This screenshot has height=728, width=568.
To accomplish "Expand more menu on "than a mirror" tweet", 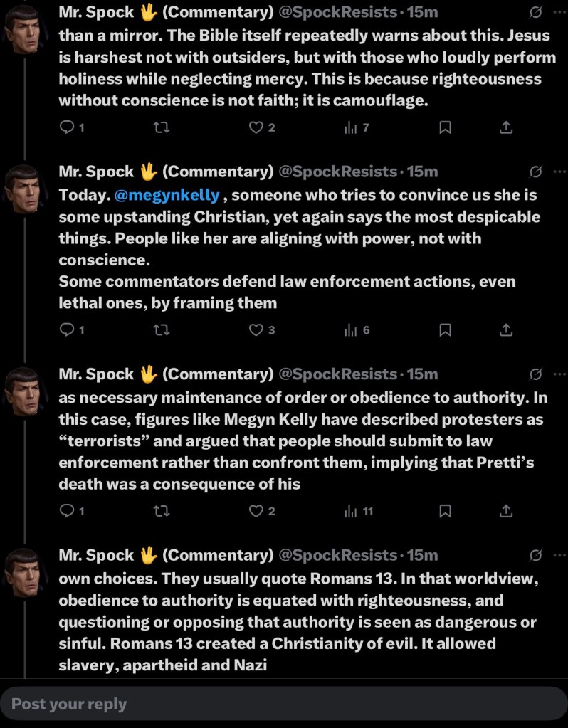I will (x=558, y=12).
